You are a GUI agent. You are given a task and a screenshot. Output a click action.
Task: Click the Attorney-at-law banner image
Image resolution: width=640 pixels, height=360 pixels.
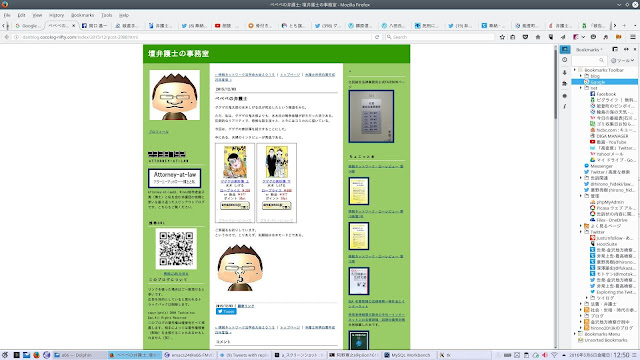[174, 178]
